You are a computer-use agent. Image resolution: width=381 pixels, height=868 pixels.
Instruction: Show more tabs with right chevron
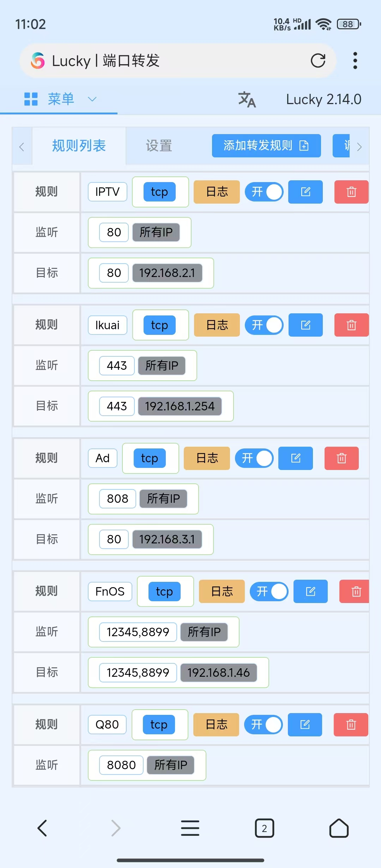(359, 146)
